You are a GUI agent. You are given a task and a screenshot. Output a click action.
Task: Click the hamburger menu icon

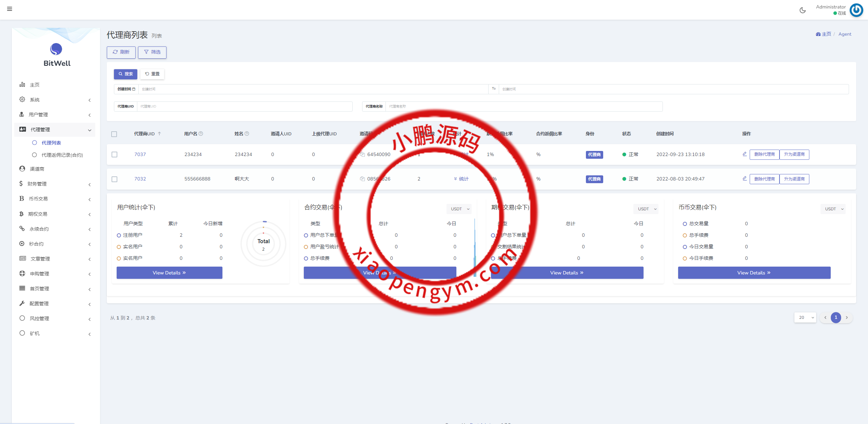(x=9, y=9)
